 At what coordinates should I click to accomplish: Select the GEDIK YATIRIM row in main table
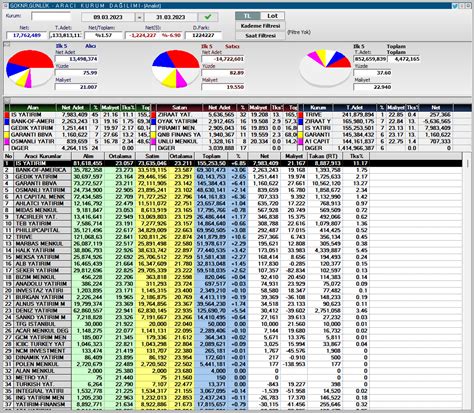(233, 177)
